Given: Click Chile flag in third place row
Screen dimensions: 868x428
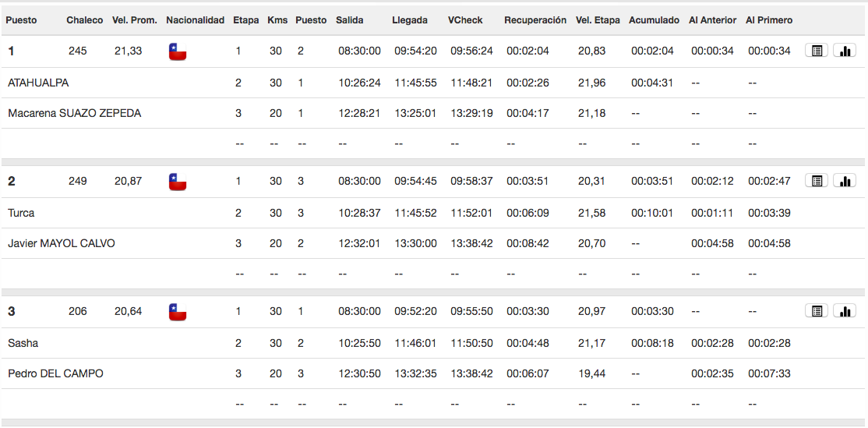Looking at the screenshot, I should pyautogui.click(x=178, y=312).
